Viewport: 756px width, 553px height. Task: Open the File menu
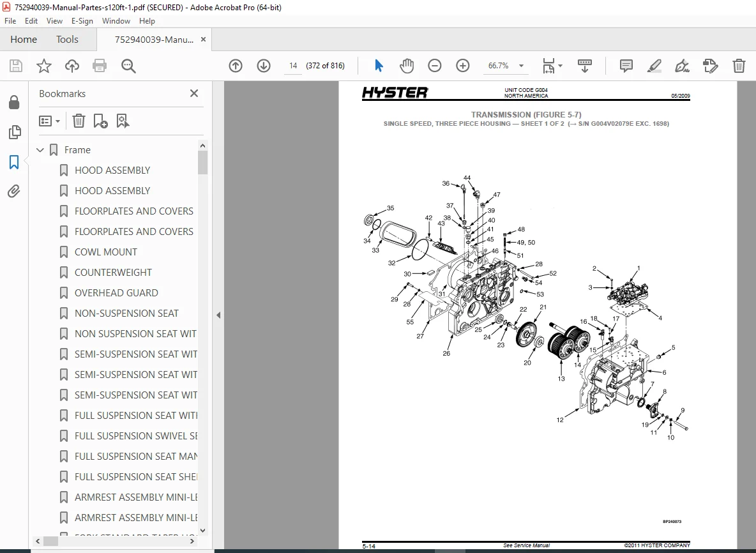(10, 20)
